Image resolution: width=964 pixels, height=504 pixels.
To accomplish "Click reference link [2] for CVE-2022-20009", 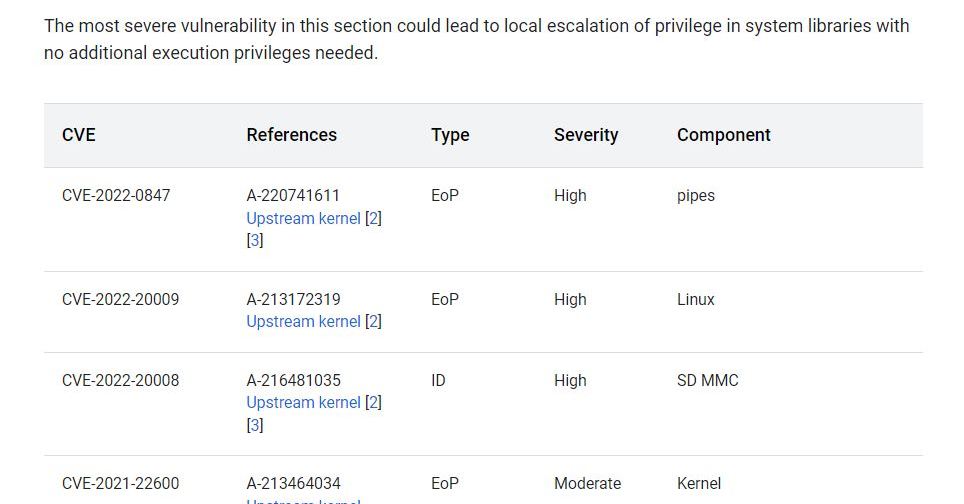I will click(373, 321).
